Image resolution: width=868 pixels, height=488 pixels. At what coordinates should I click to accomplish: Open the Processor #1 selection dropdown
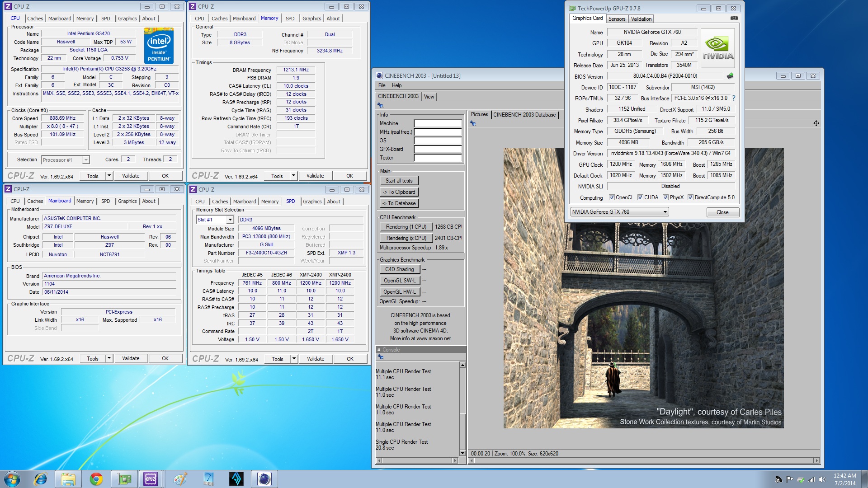point(66,160)
